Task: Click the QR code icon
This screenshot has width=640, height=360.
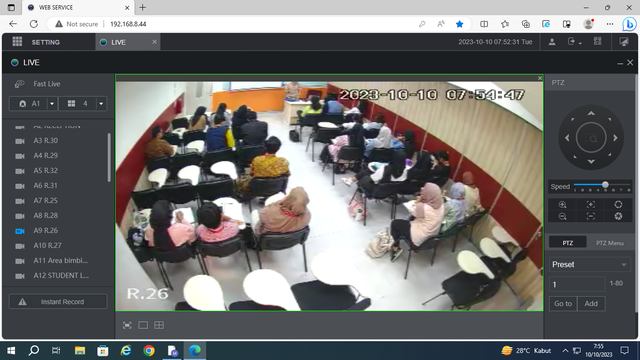Action: pos(598,41)
